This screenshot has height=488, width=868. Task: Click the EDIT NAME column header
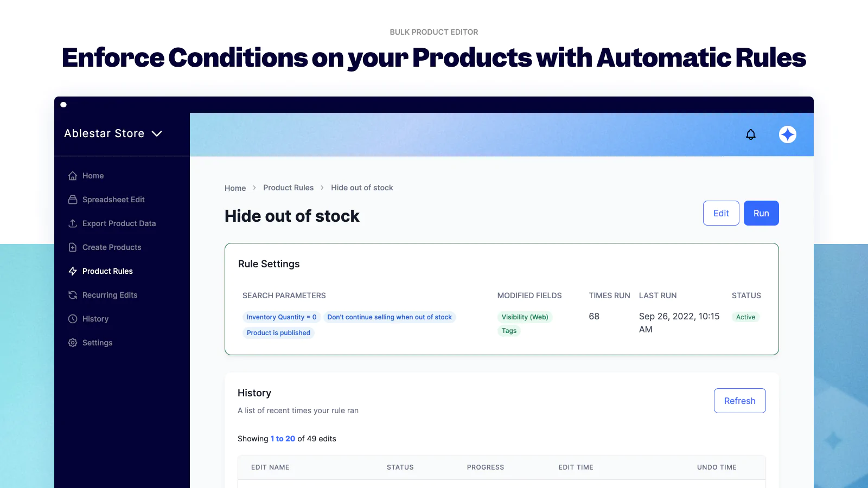click(270, 467)
